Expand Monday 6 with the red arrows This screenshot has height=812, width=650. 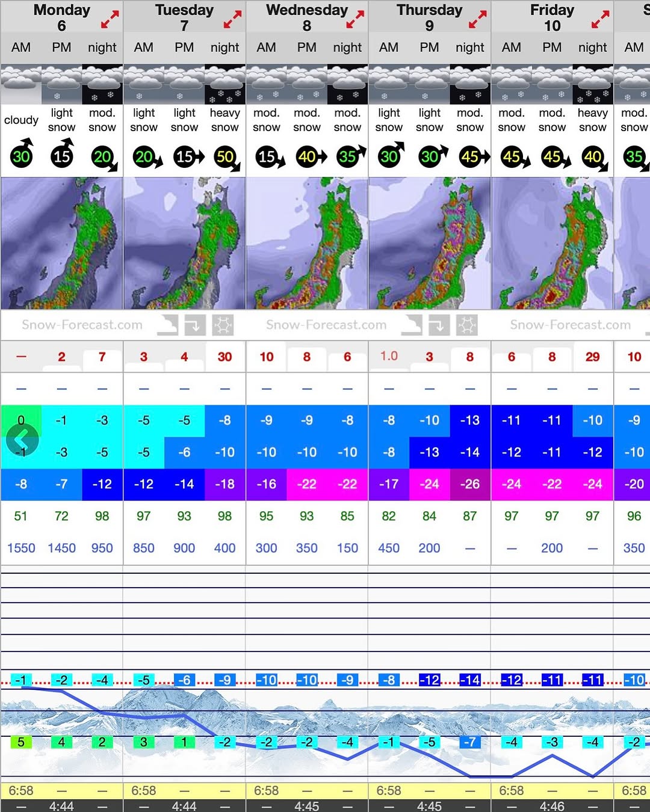(110, 20)
